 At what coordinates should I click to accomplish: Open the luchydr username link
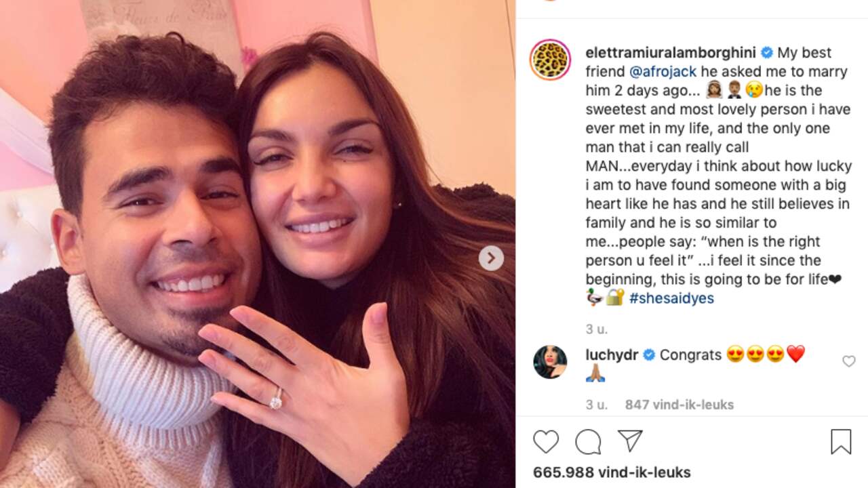(x=612, y=354)
